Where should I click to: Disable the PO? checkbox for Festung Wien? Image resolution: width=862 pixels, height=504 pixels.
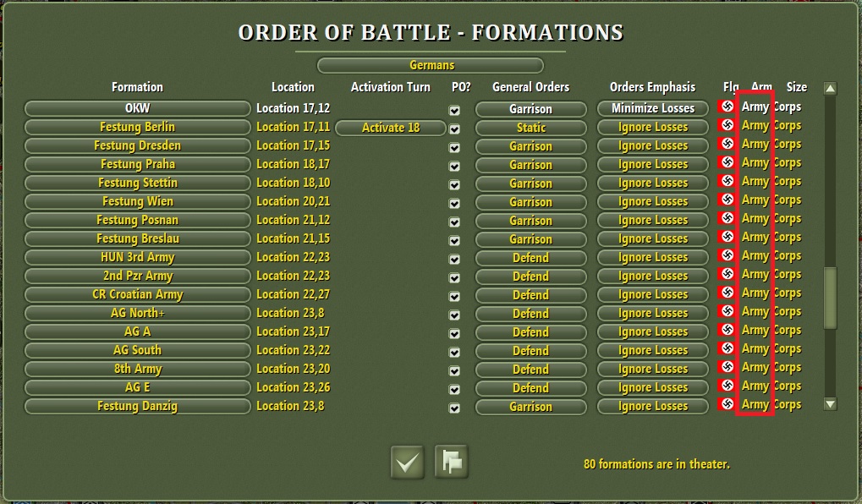454,202
